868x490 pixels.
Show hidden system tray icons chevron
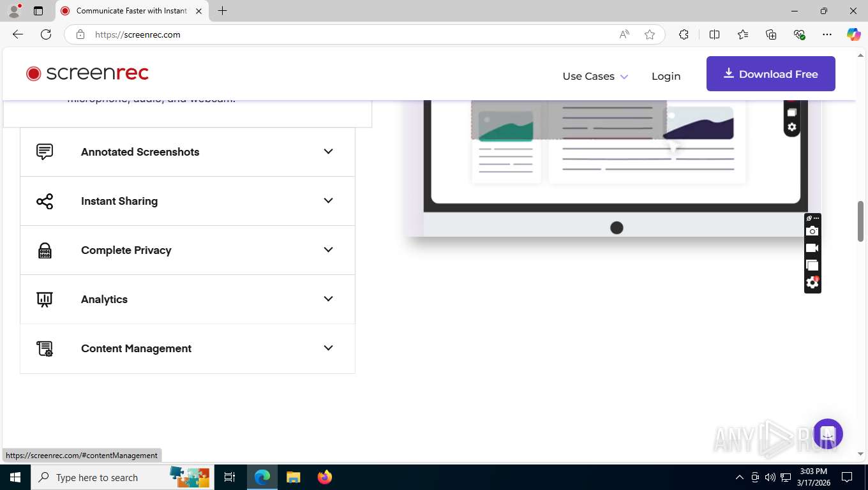[740, 477]
